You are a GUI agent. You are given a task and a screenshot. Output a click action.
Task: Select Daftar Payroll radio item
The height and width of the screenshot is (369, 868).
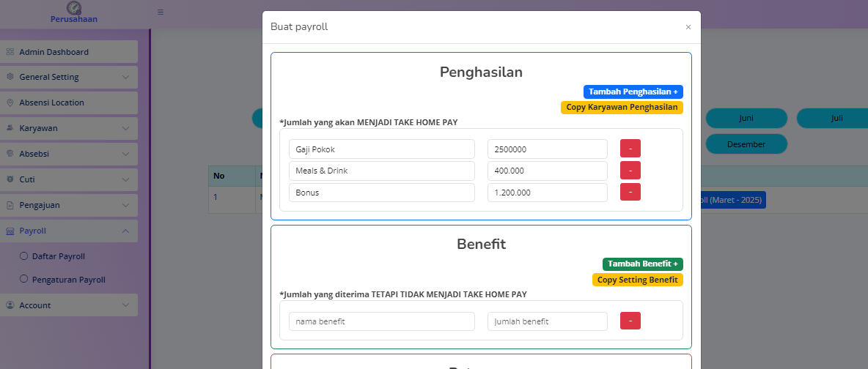(24, 256)
